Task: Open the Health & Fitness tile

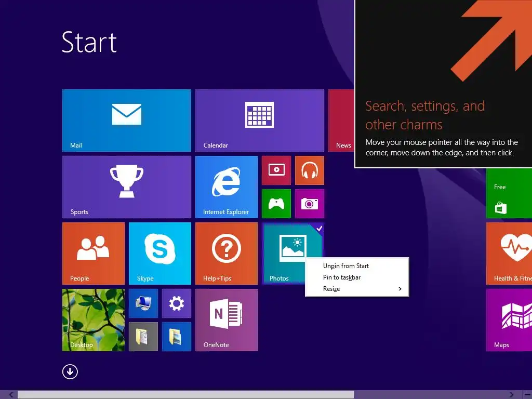Action: click(x=509, y=254)
